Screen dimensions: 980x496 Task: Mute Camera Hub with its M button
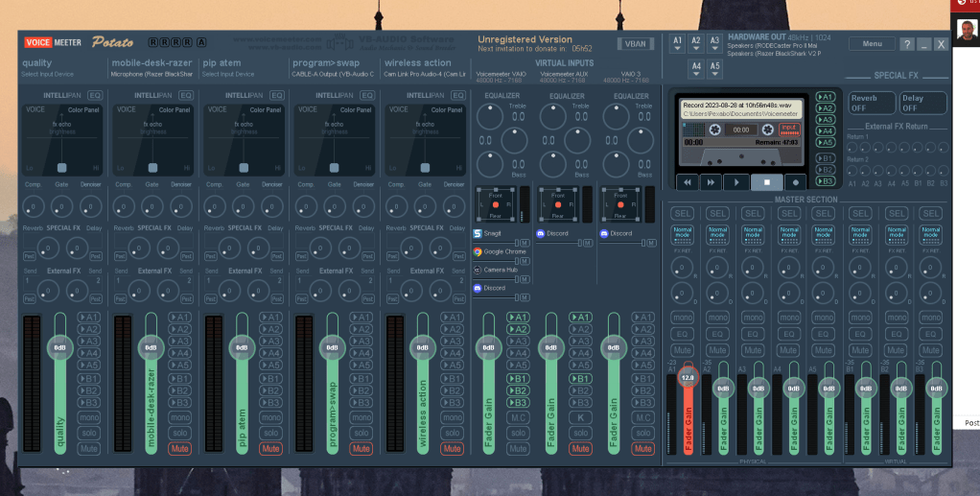click(525, 279)
